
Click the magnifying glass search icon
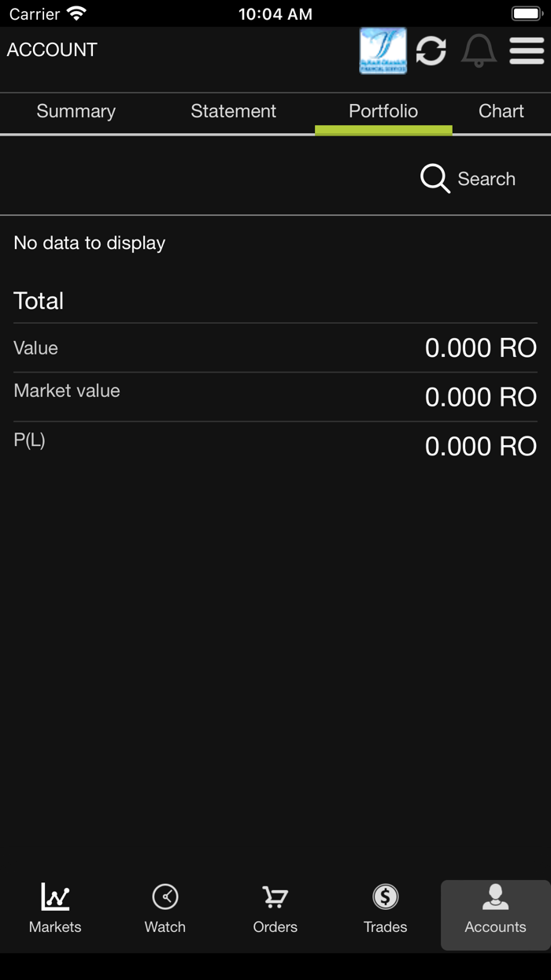click(435, 179)
